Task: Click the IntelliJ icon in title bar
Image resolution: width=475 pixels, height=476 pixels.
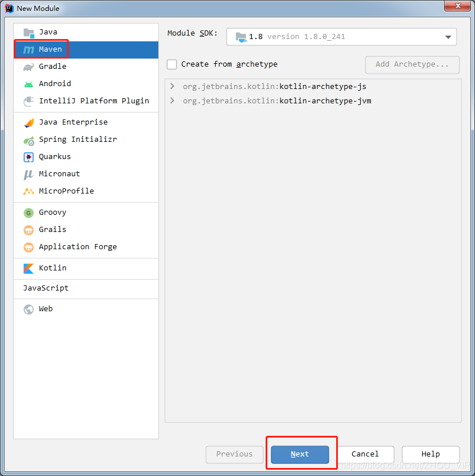Action: click(9, 8)
